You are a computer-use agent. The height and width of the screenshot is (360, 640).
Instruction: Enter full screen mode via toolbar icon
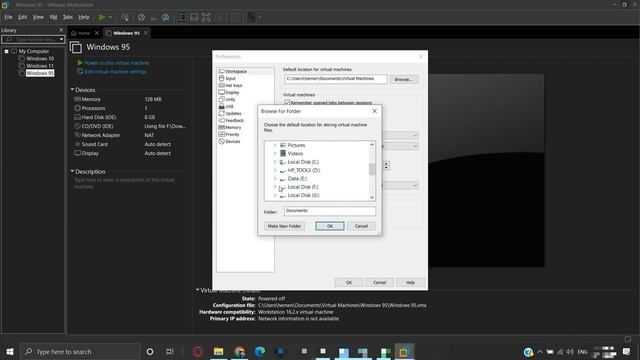(x=206, y=17)
